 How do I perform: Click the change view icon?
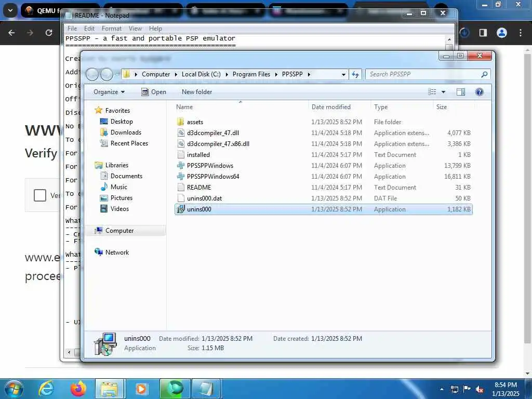[x=432, y=92]
